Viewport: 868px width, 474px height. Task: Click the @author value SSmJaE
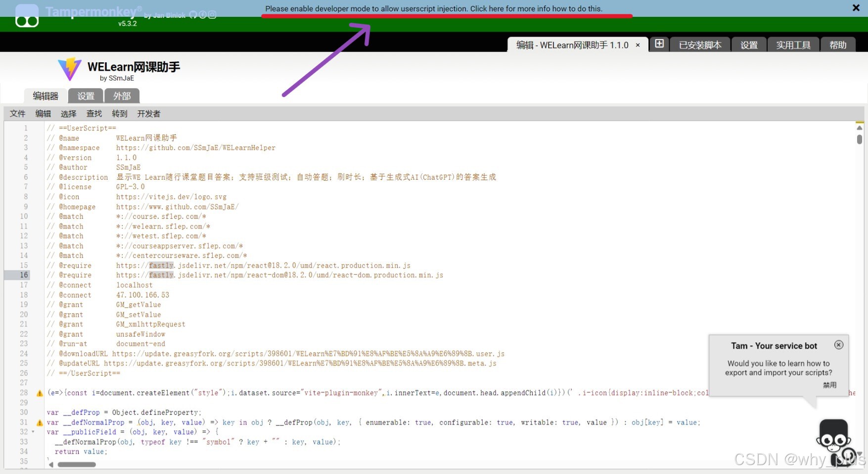coord(129,167)
